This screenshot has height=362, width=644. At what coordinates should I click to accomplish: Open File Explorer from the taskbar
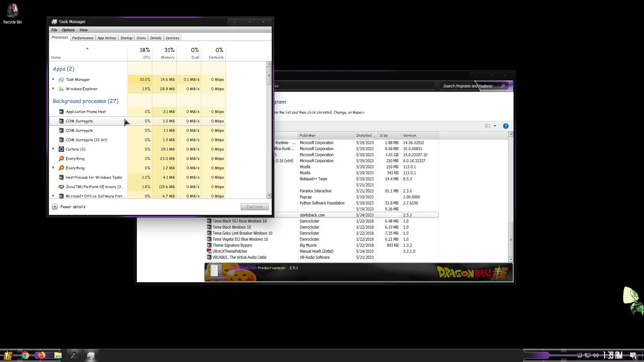pos(58,355)
